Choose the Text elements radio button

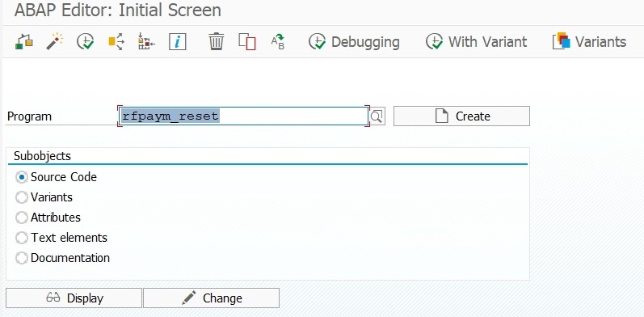[x=21, y=238]
